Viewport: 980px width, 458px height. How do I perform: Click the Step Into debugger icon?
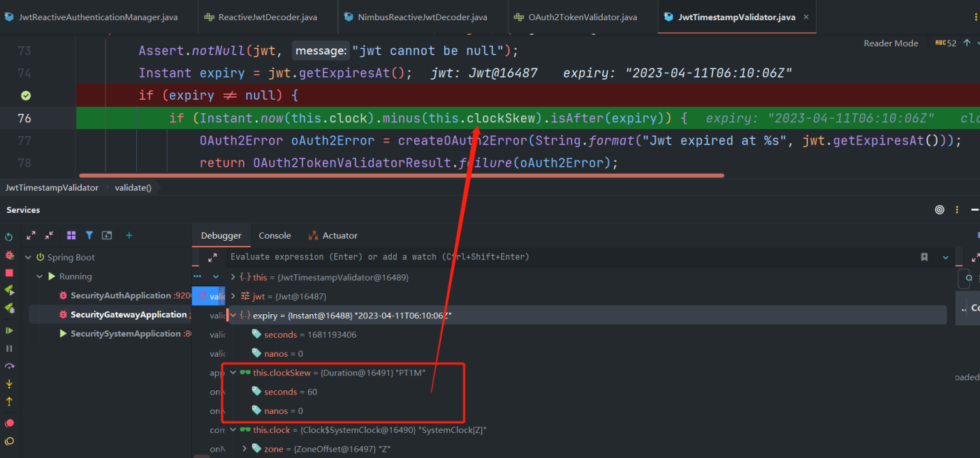[9, 383]
